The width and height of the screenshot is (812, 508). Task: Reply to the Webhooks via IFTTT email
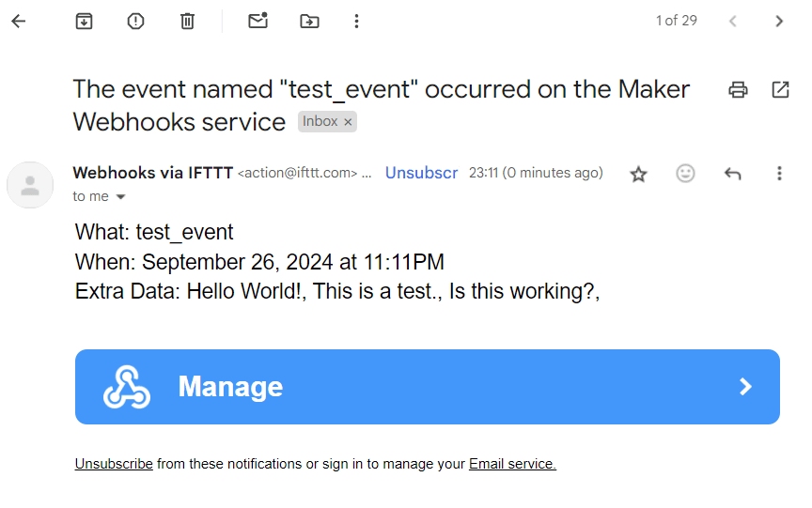(732, 174)
